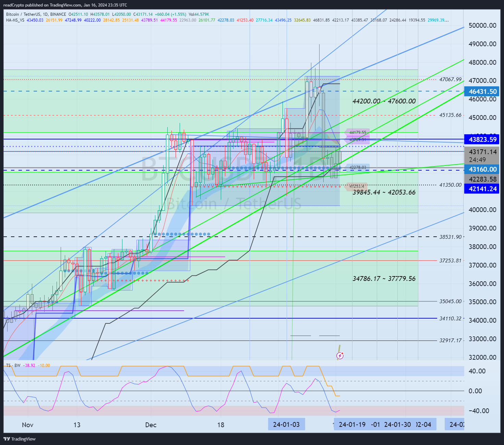Click the 34786.17 ~ 37779.56 range text
This screenshot has width=504, height=445.
pos(384,279)
